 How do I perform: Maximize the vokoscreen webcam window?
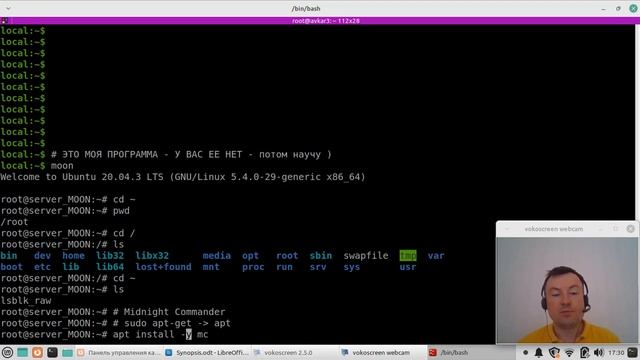616,229
